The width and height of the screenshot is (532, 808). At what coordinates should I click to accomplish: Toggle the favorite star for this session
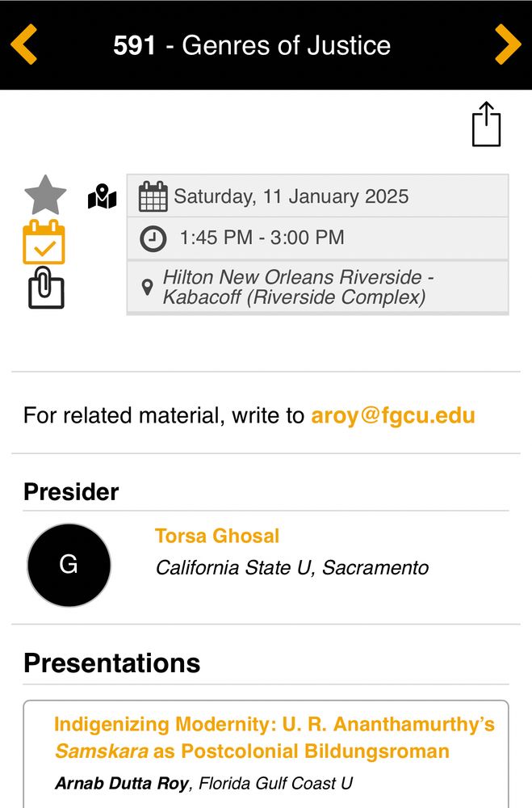tap(45, 196)
